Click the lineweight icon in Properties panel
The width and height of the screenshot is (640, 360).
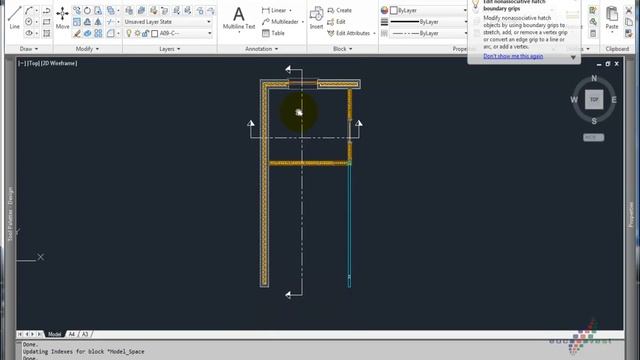tap(384, 22)
